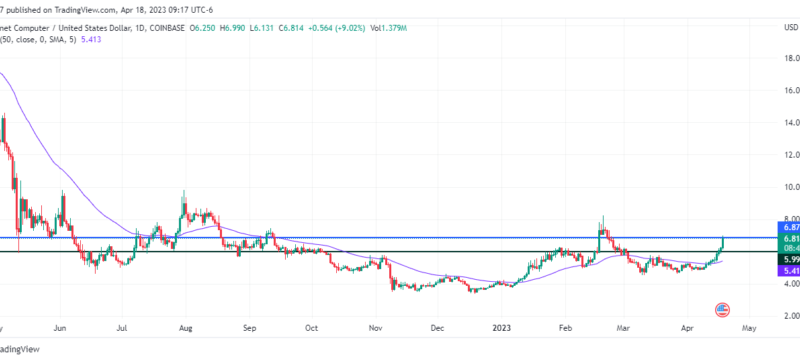The width and height of the screenshot is (800, 361).
Task: Click the 2023 label on the time axis
Action: point(501,327)
